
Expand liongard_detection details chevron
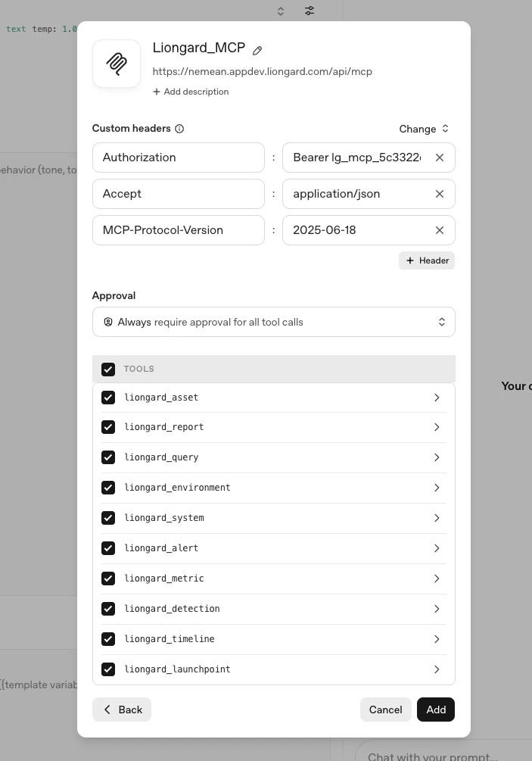pos(437,609)
